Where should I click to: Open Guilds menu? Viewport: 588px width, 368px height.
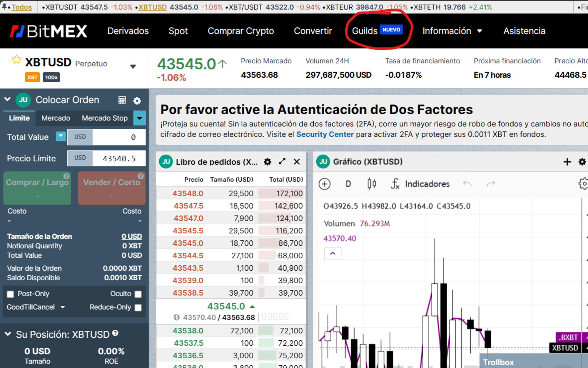[x=377, y=31]
